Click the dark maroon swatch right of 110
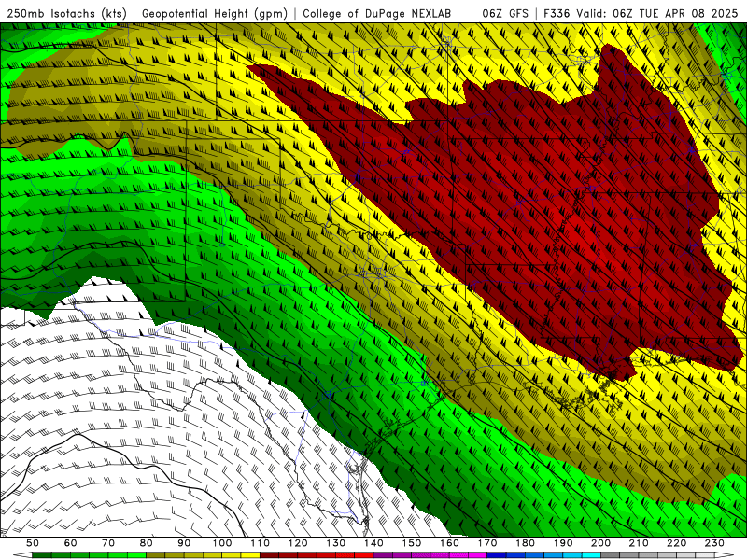Viewport: 747px width, 560px height. [x=269, y=555]
